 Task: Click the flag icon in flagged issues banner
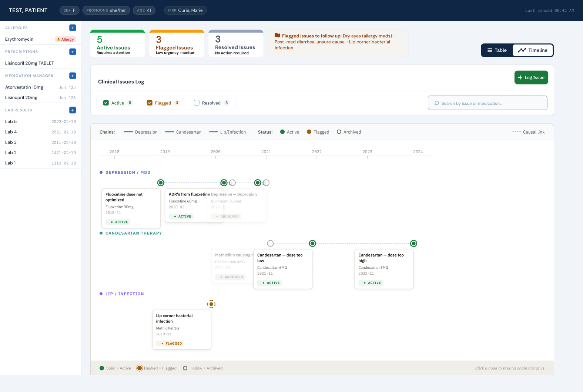(x=277, y=36)
